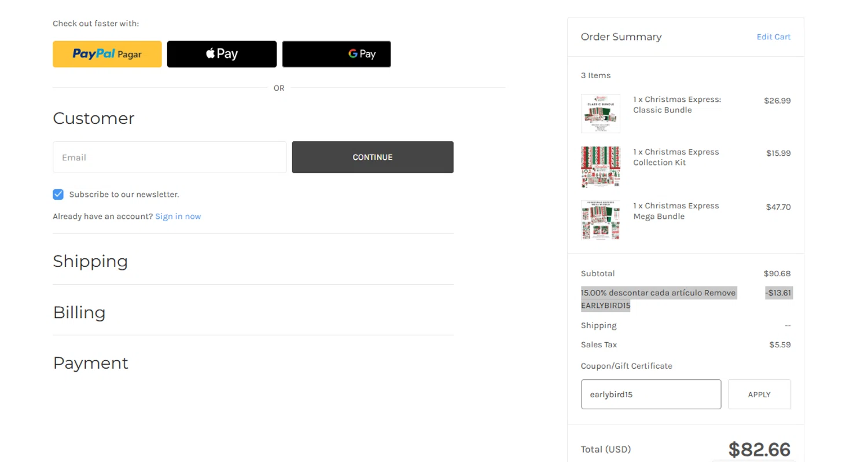Pay with the PayPal Pagar button
This screenshot has width=868, height=462.
107,54
